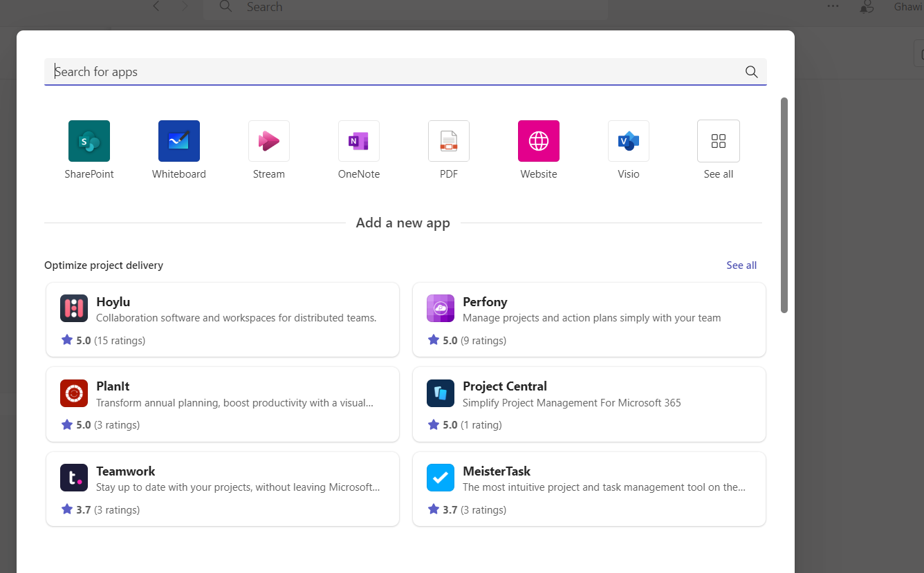Focus the Search for apps field
Viewport: 924px width, 573px height.
(x=405, y=72)
